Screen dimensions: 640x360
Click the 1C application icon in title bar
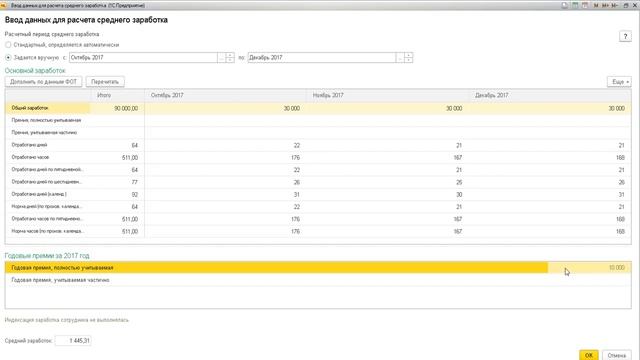click(x=4, y=5)
